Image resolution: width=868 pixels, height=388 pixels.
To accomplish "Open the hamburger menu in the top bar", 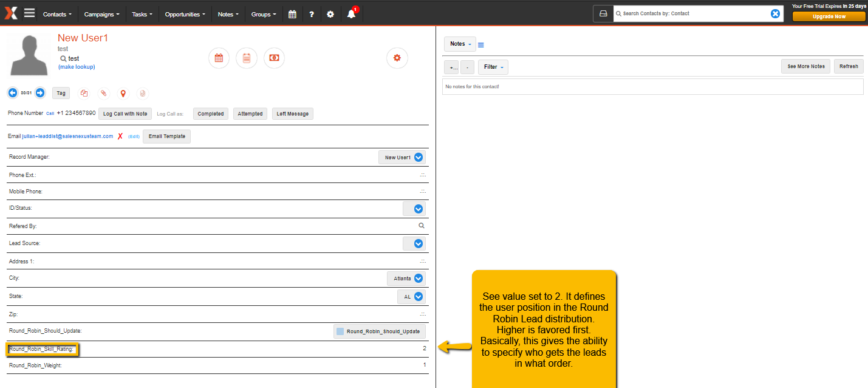I will pos(29,13).
